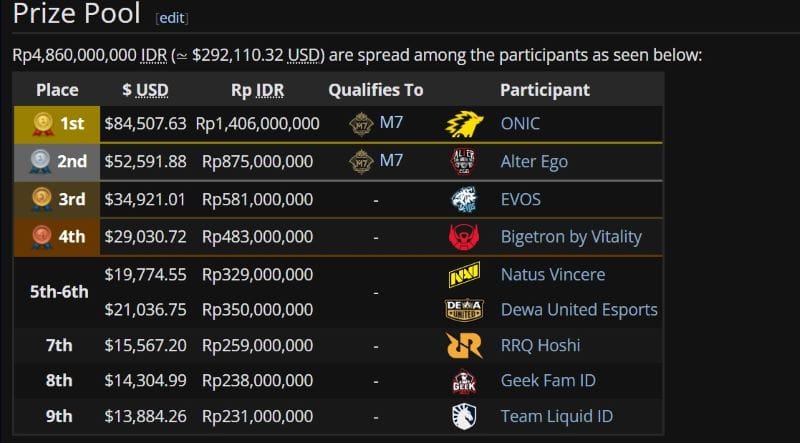This screenshot has height=443, width=800.
Task: Click the Bigetron by Vitality logo
Action: (464, 237)
